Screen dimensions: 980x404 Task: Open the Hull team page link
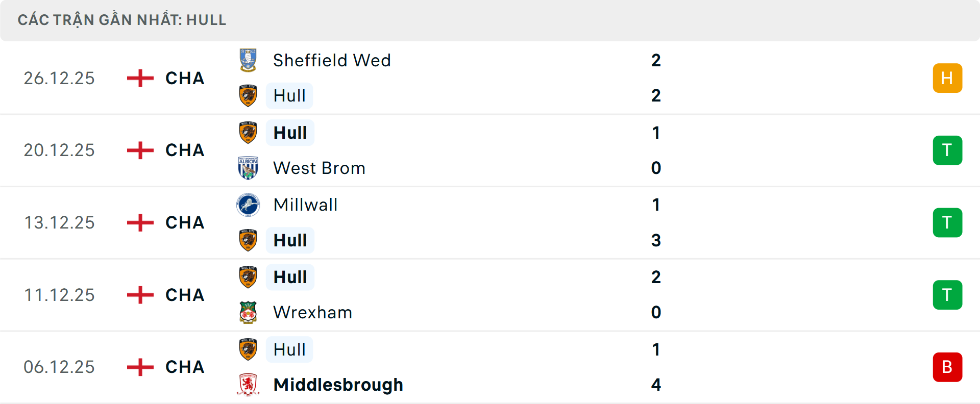pyautogui.click(x=289, y=95)
